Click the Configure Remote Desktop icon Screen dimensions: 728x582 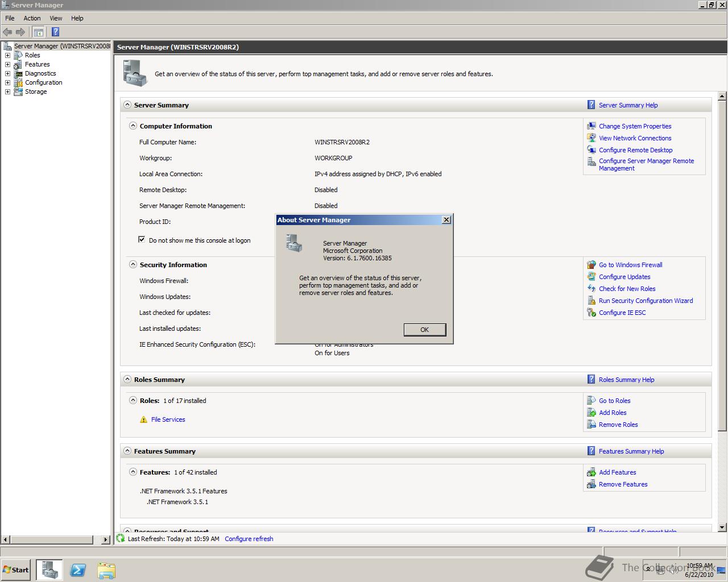[591, 150]
